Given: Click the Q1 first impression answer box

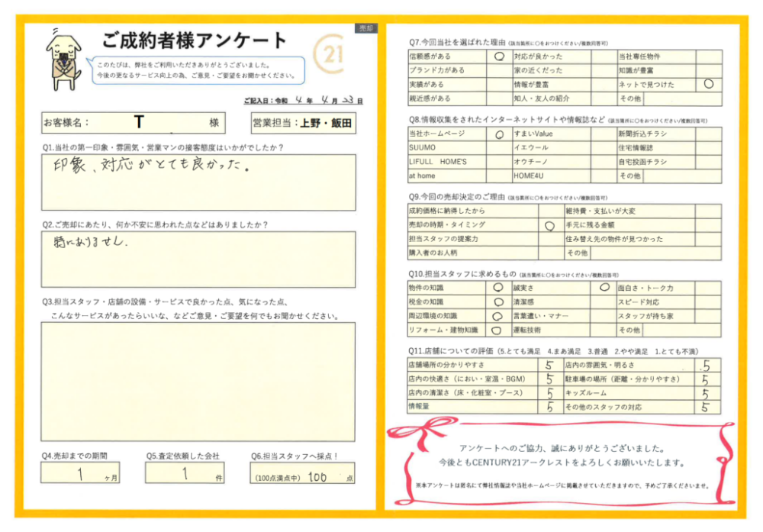Looking at the screenshot, I should (x=198, y=182).
